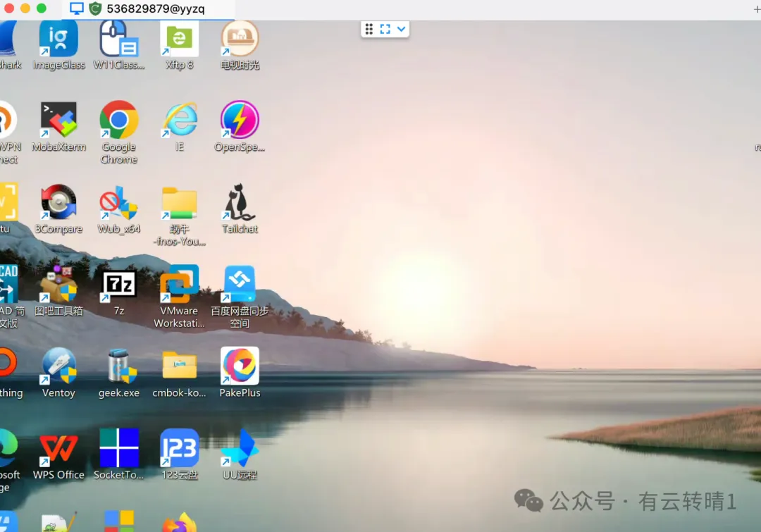This screenshot has height=532, width=761.
Task: Toggle fullscreen from the floating toolbar
Action: click(x=385, y=29)
